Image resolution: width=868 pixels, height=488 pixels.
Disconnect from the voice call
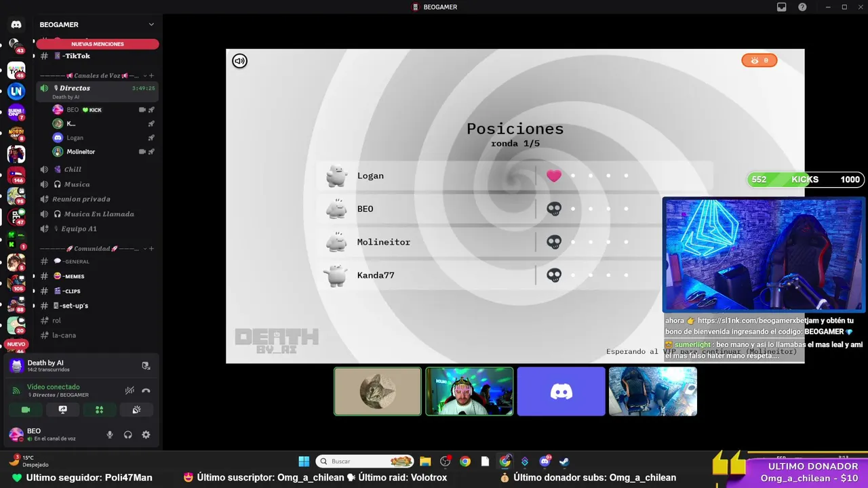pyautogui.click(x=146, y=390)
